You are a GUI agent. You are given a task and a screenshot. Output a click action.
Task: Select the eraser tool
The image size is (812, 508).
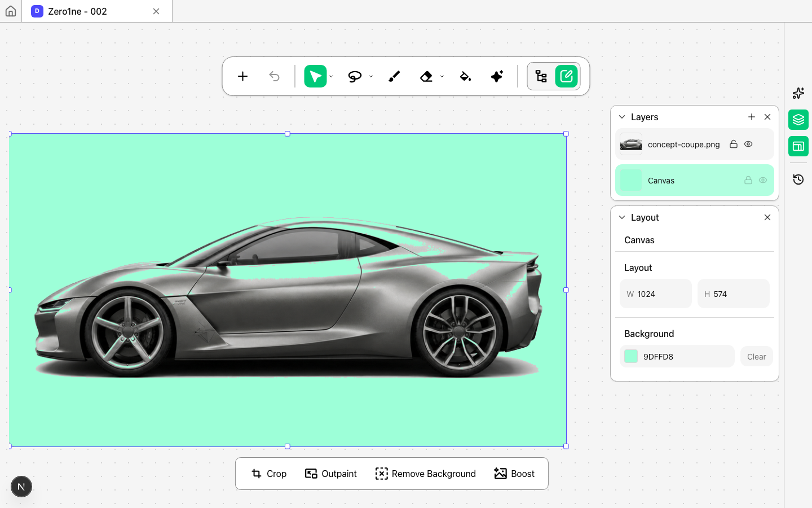[x=426, y=76]
